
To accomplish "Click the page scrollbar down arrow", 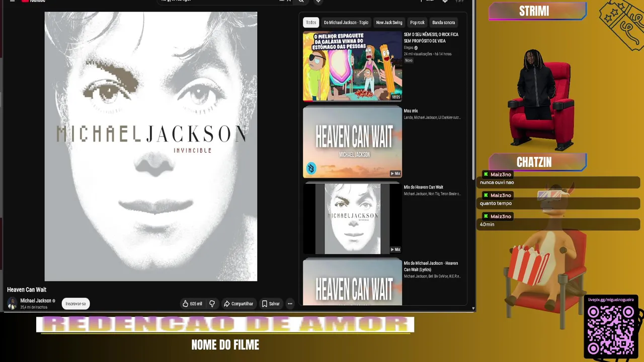I will (x=473, y=308).
